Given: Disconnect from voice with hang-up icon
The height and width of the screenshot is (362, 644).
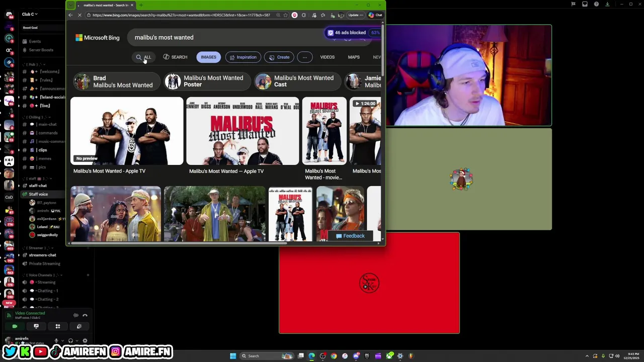Looking at the screenshot, I should tap(85, 315).
